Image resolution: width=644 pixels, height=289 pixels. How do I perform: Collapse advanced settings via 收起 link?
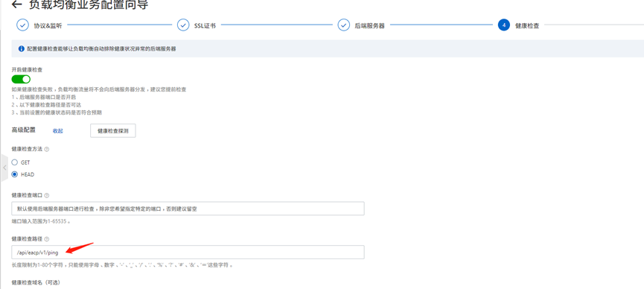point(58,131)
